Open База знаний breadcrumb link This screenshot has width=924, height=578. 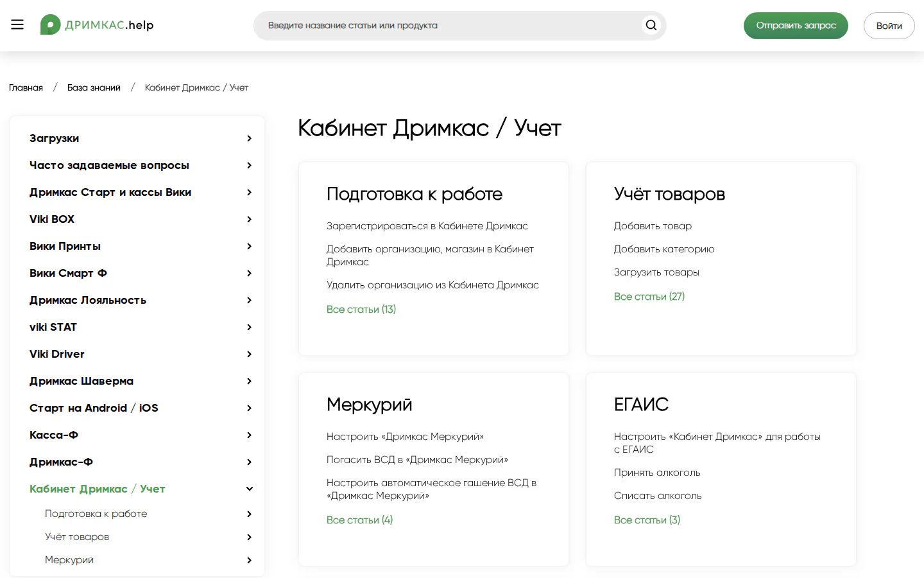[94, 87]
